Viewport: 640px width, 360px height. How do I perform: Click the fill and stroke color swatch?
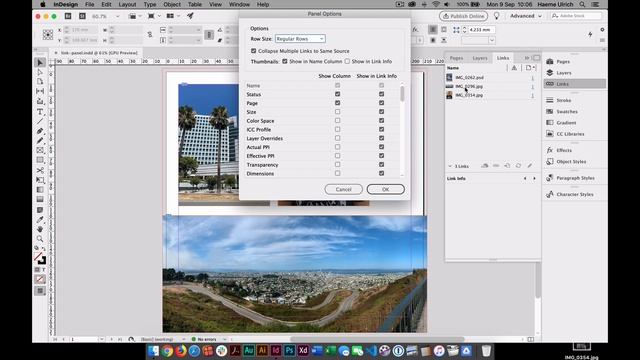pos(40,258)
